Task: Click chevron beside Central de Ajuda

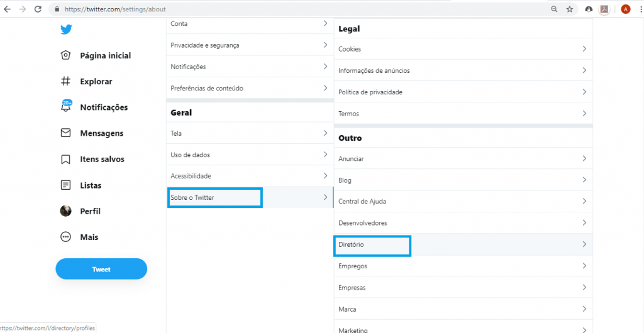Action: click(584, 201)
